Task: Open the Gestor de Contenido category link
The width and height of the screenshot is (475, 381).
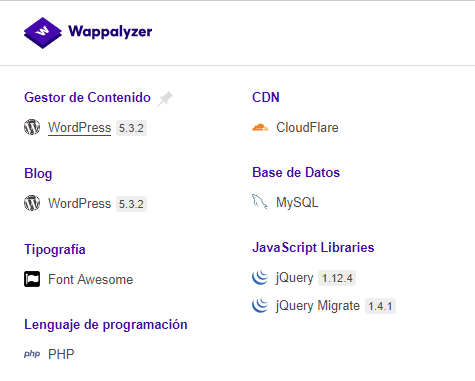Action: point(87,97)
